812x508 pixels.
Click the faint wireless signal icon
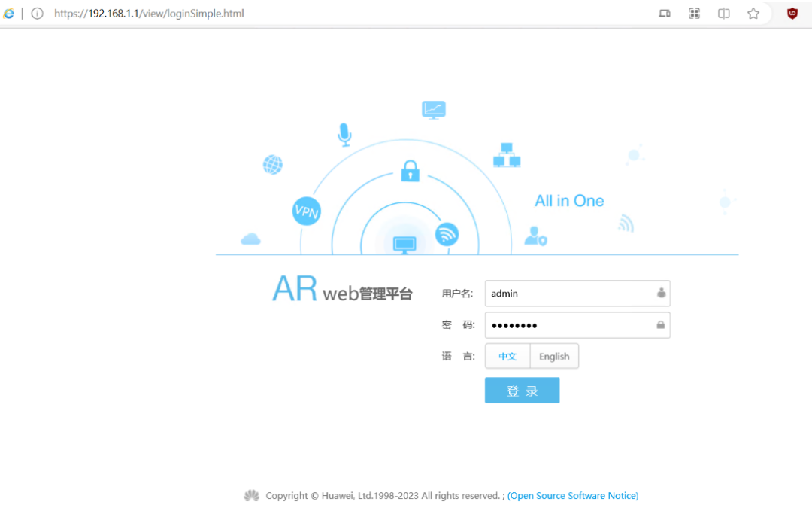coord(626,223)
